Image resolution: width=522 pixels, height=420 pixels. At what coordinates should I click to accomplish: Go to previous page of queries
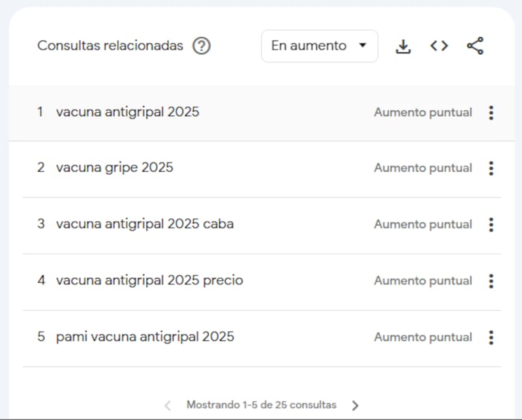(168, 406)
